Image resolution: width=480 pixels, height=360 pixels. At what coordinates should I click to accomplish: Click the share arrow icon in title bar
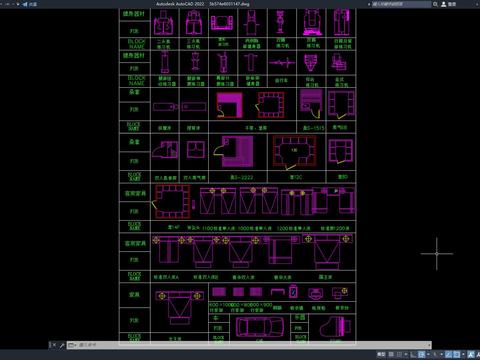pyautogui.click(x=25, y=4)
